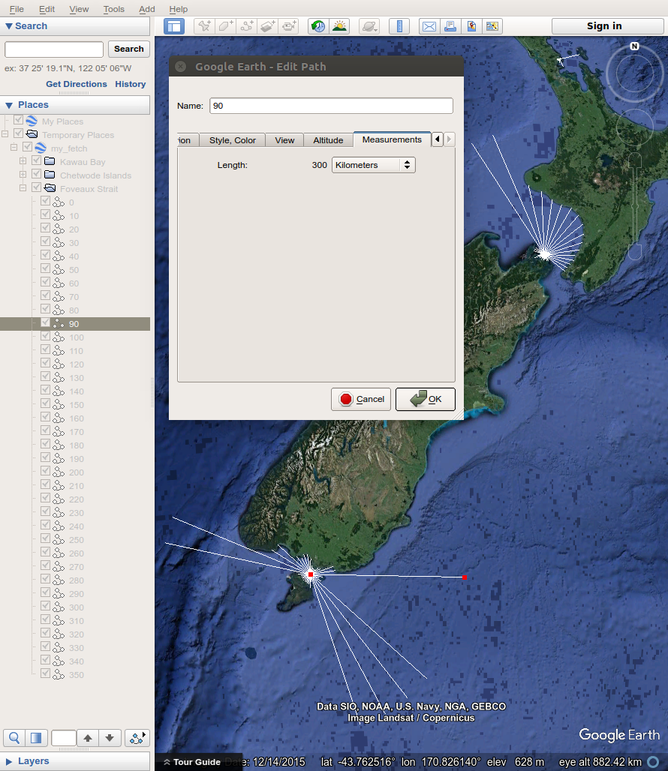Click the Places search magnifier icon
This screenshot has height=771, width=668.
[x=14, y=738]
